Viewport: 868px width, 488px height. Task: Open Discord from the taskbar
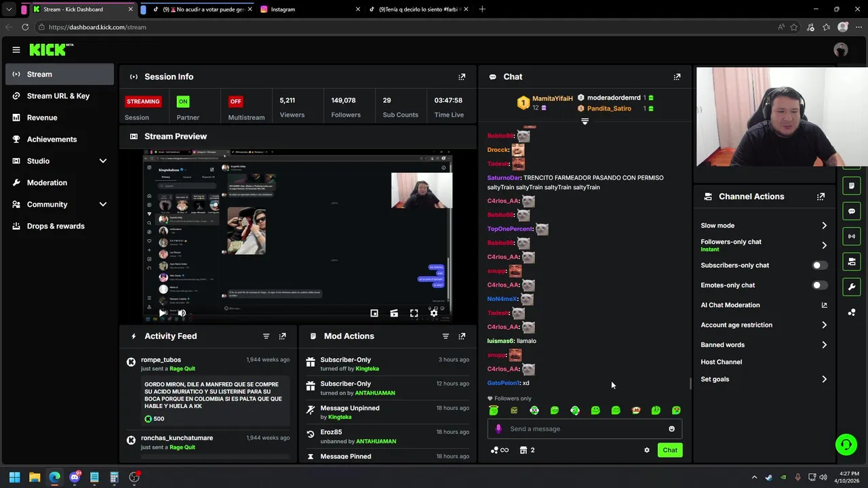point(75,477)
